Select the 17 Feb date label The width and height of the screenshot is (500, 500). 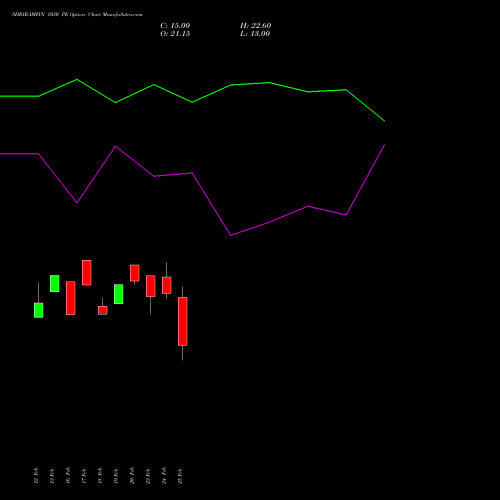click(x=84, y=476)
